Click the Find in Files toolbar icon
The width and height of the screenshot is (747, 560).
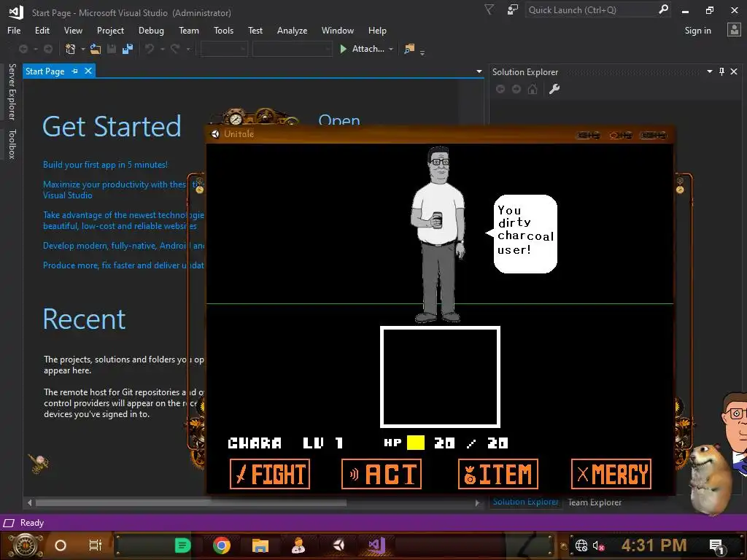(409, 49)
